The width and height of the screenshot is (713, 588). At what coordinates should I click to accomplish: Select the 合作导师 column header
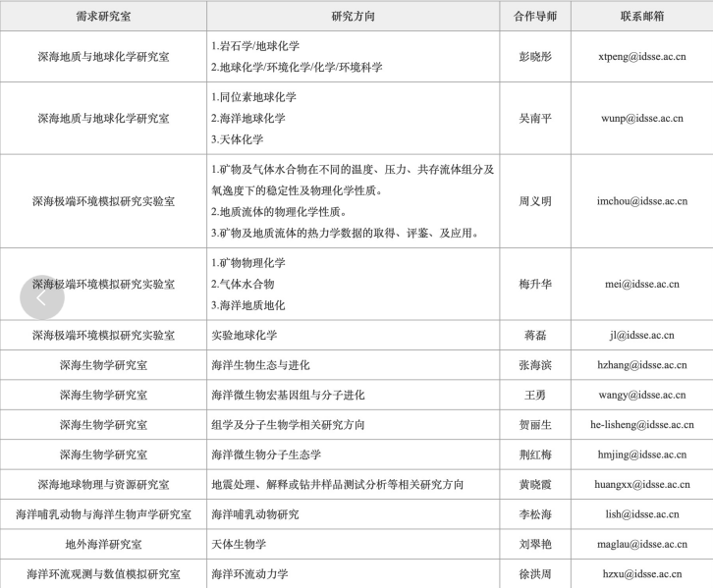click(x=535, y=17)
